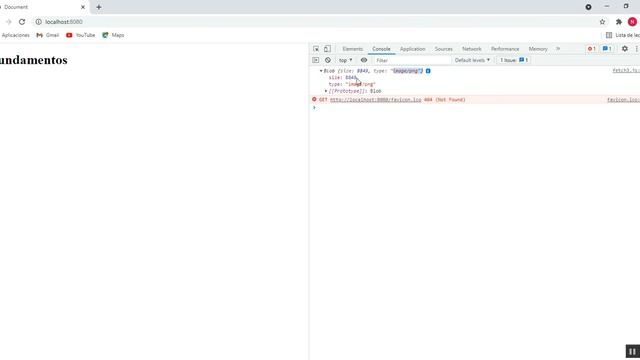640x360 pixels.
Task: Open the Gmail bookmark
Action: tap(48, 35)
